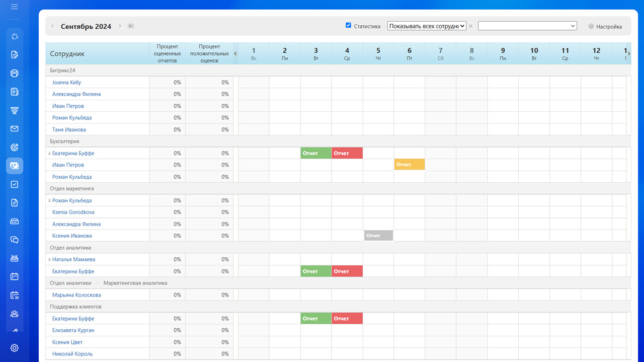
Task: Open the robot icon in sidebar
Action: click(x=14, y=258)
